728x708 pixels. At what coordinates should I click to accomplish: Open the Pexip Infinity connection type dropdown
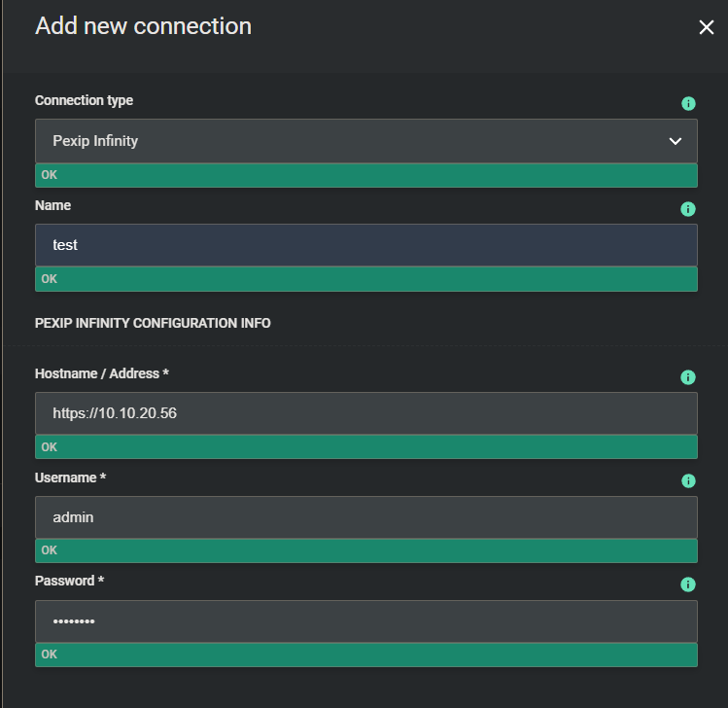click(x=365, y=141)
